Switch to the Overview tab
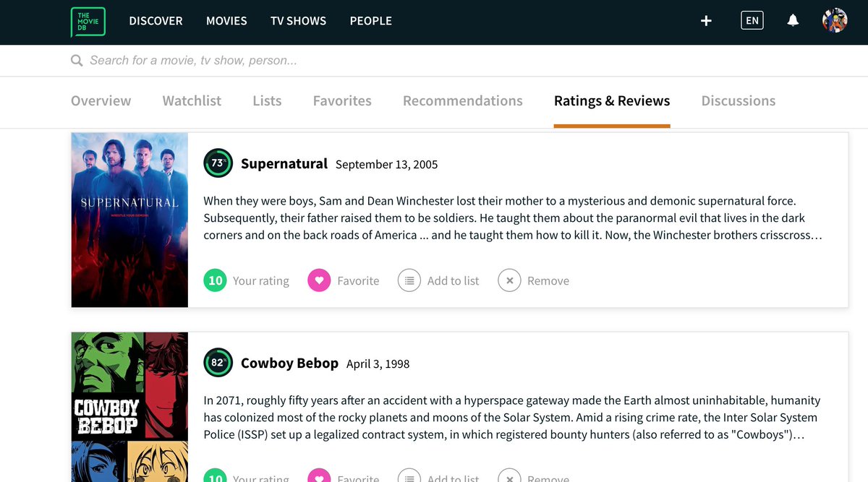This screenshot has width=868, height=482. point(101,101)
